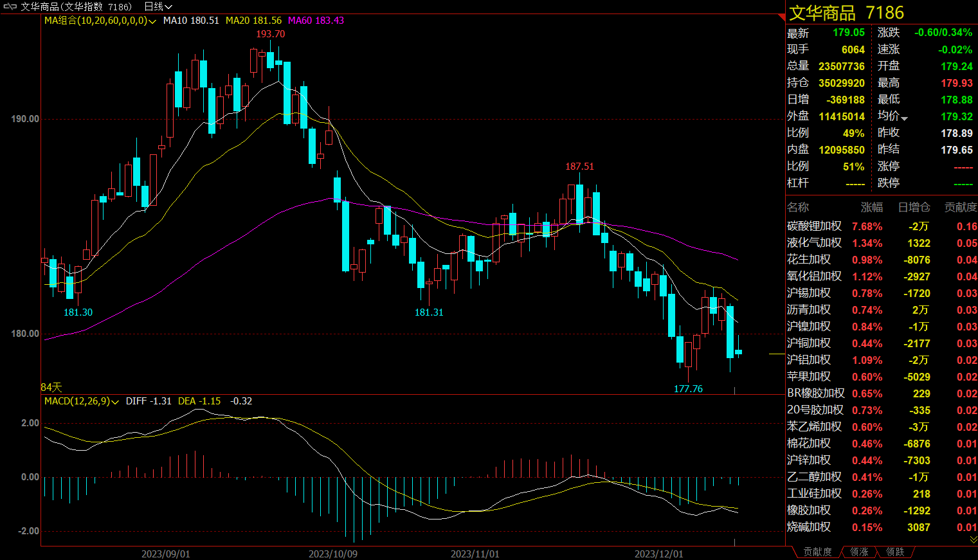
Task: Click the 190.00 price axis label
Action: 25,119
